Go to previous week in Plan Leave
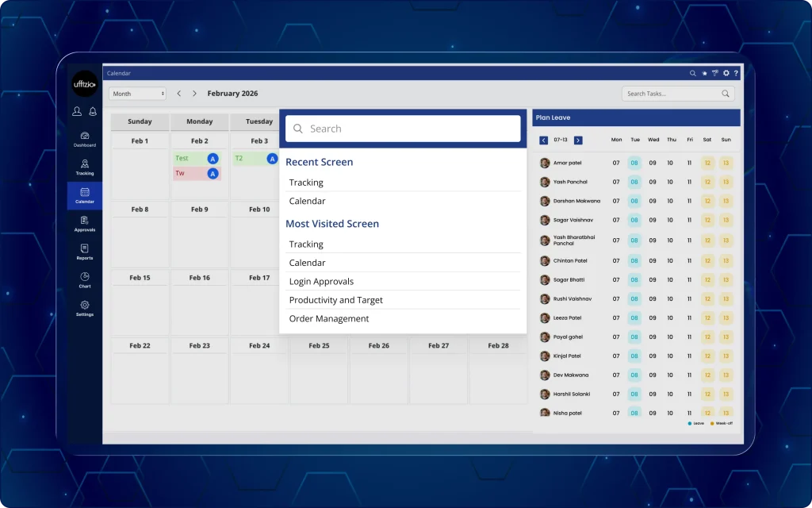Viewport: 812px width, 508px height. (x=543, y=140)
